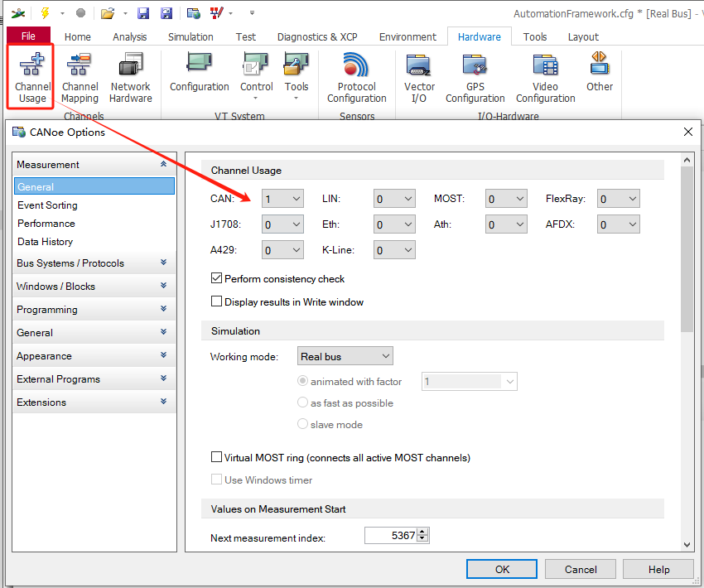Viewport: 704px width, 588px height.
Task: Switch to the Layout tab
Action: (x=583, y=36)
